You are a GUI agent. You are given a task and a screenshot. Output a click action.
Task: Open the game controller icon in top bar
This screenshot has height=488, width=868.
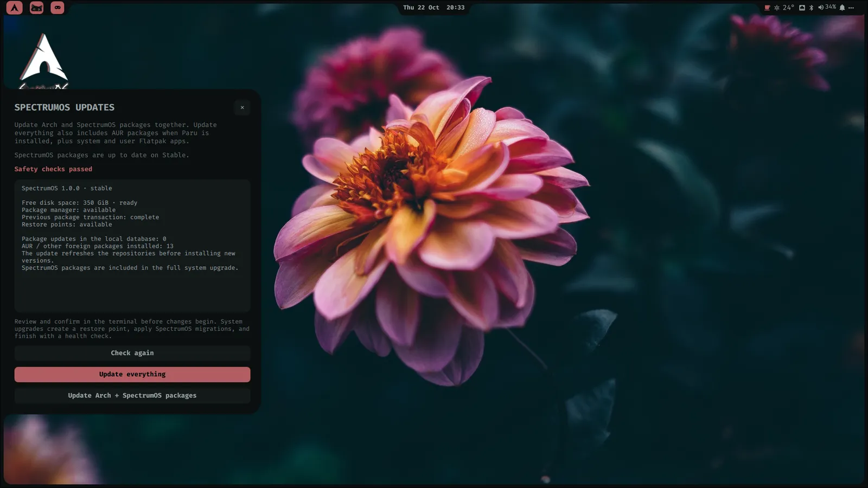tap(58, 8)
